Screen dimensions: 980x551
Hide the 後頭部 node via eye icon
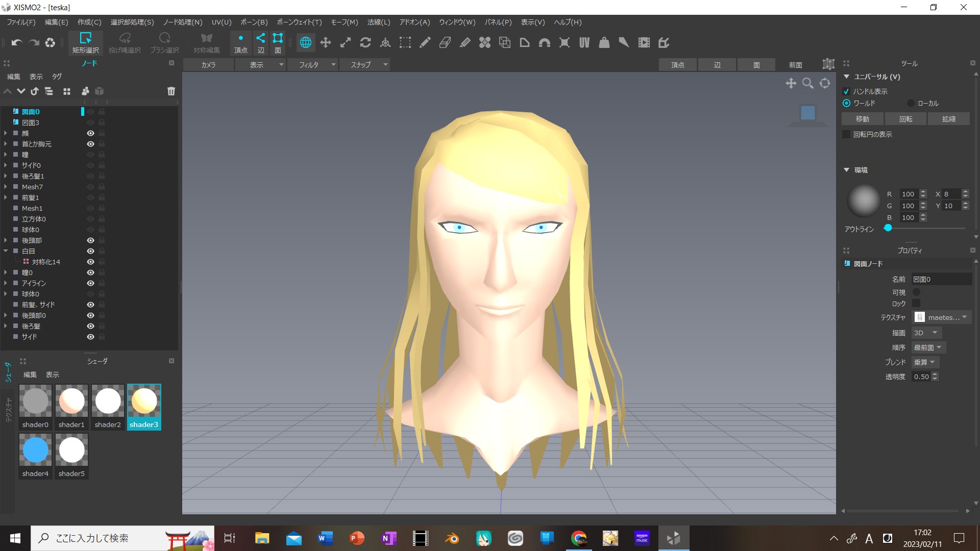[90, 240]
